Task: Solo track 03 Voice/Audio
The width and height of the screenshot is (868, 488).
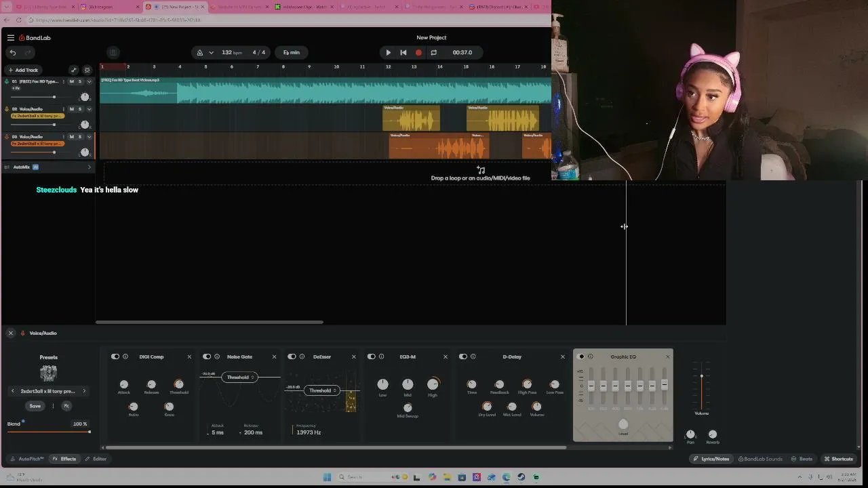Action: pyautogui.click(x=80, y=137)
